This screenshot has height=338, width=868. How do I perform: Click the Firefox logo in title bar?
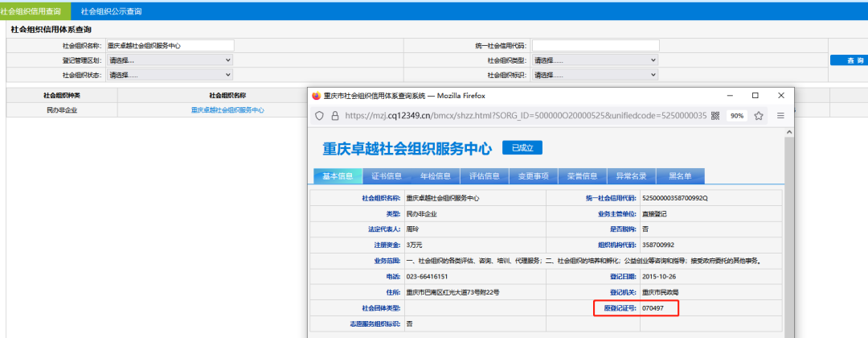tap(317, 95)
